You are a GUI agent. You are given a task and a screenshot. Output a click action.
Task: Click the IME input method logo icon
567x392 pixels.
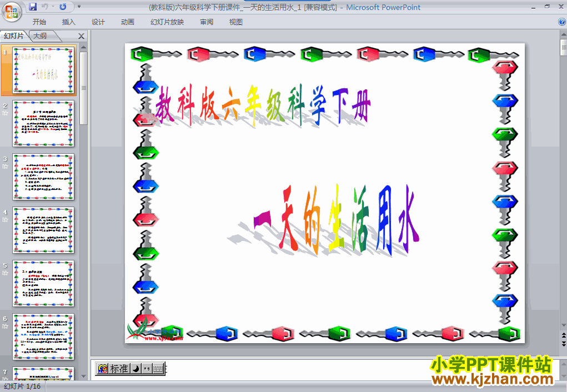pos(103,369)
